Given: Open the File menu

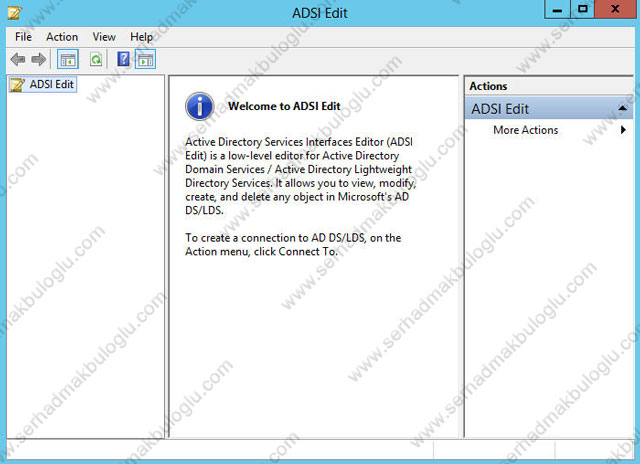Looking at the screenshot, I should click(23, 37).
